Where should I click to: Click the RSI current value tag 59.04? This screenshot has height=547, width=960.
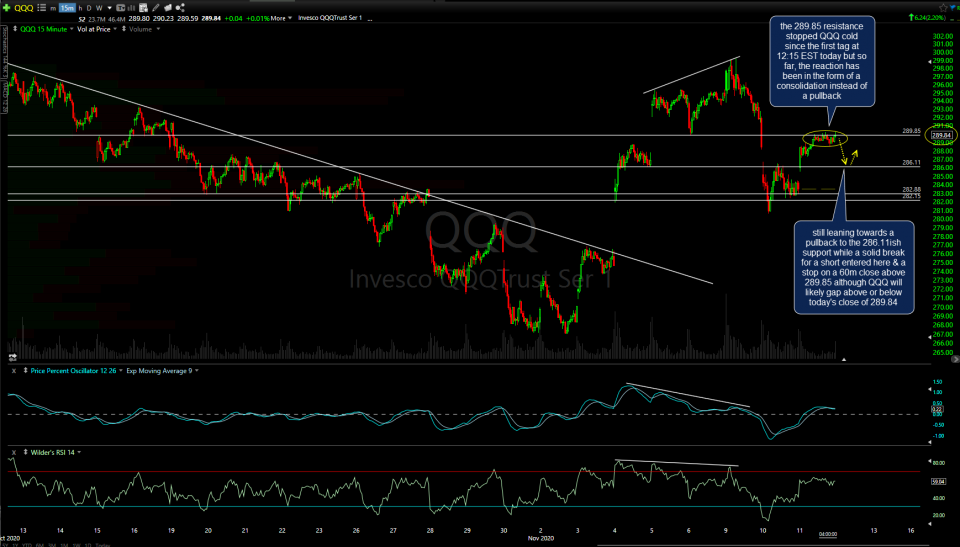tap(938, 481)
